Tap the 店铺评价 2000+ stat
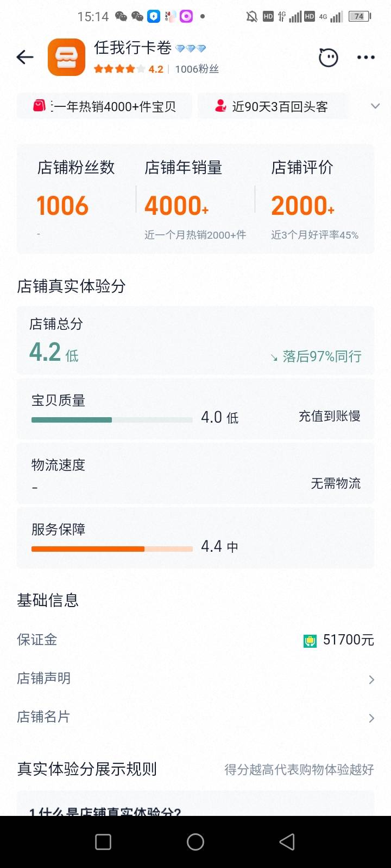Viewport: 391px width, 868px height. coord(302,206)
